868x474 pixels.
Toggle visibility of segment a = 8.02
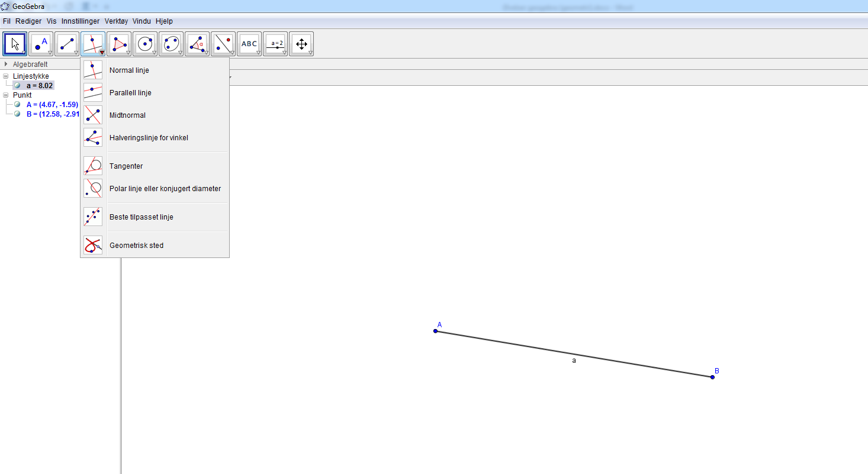click(x=17, y=85)
